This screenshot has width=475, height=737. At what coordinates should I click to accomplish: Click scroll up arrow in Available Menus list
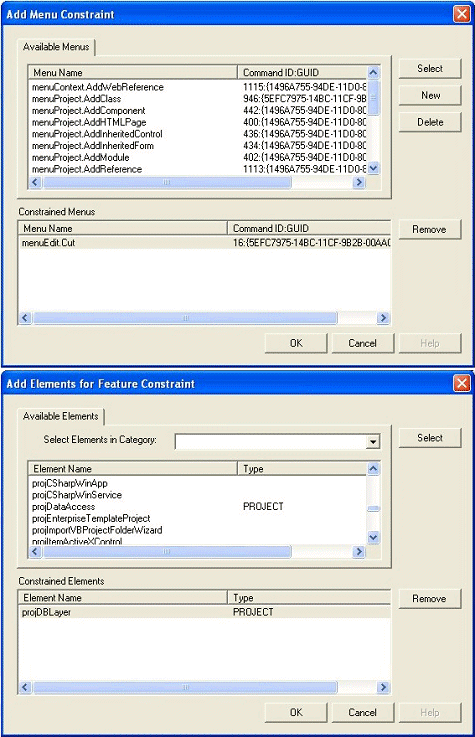tap(373, 72)
